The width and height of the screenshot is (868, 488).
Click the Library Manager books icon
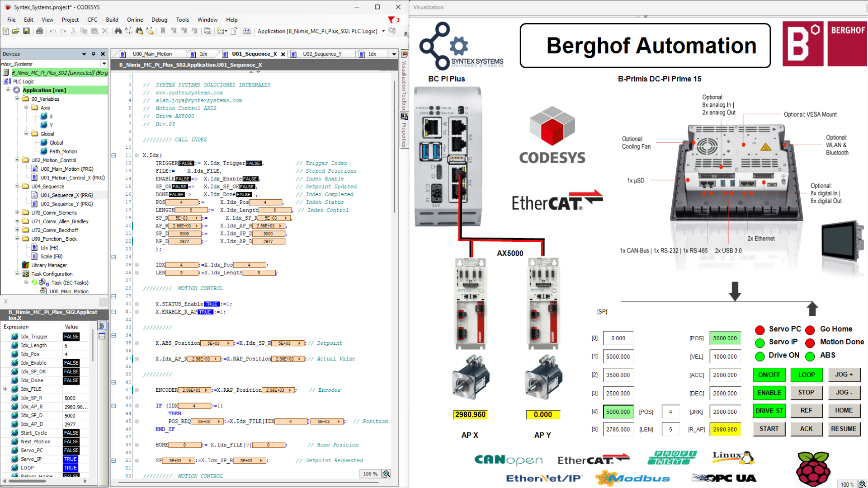26,265
